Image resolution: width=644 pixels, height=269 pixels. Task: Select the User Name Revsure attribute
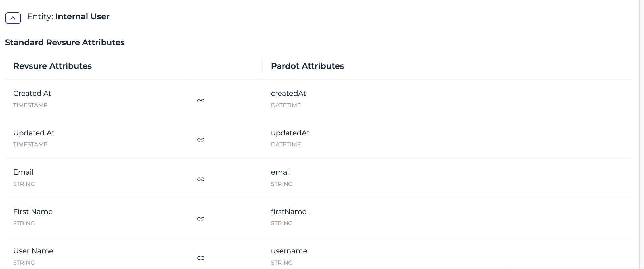point(33,251)
